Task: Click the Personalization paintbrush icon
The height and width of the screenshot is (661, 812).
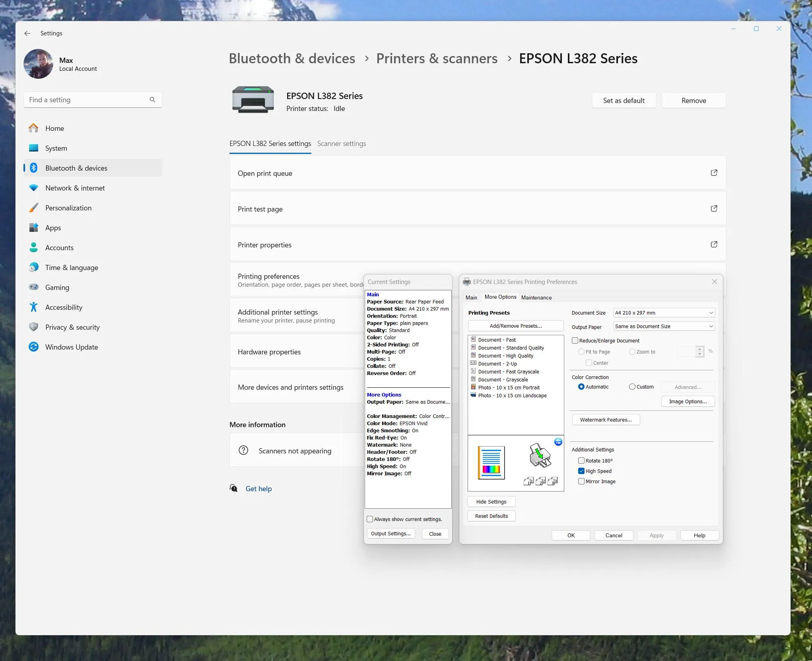Action: [x=33, y=208]
